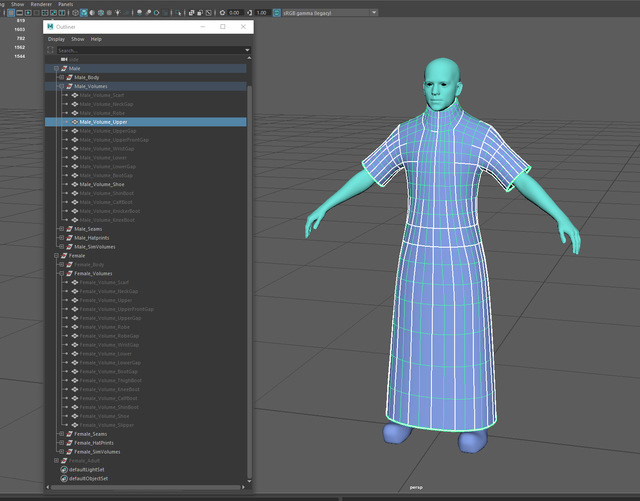This screenshot has width=640, height=501.
Task: Open the viewport Renderer menu
Action: [41, 4]
